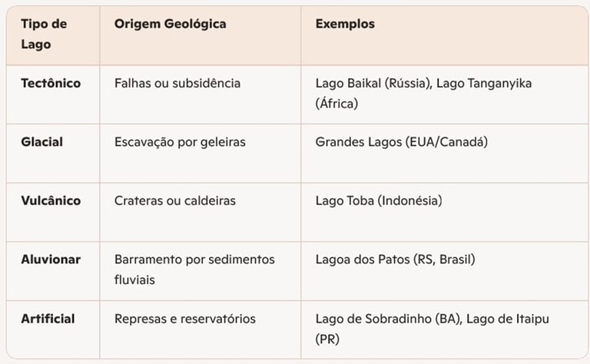Select the 'Escavação por geleiras' cell
590x364 pixels.
pos(180,142)
